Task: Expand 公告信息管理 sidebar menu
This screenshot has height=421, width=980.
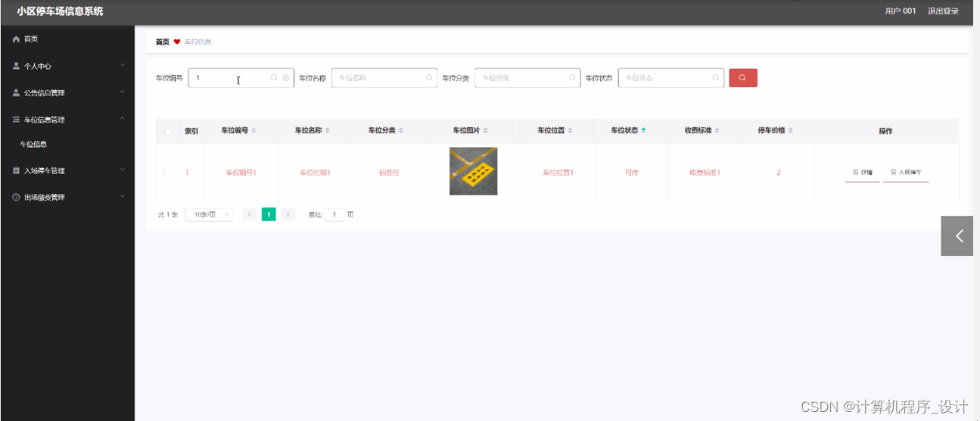Action: (67, 93)
